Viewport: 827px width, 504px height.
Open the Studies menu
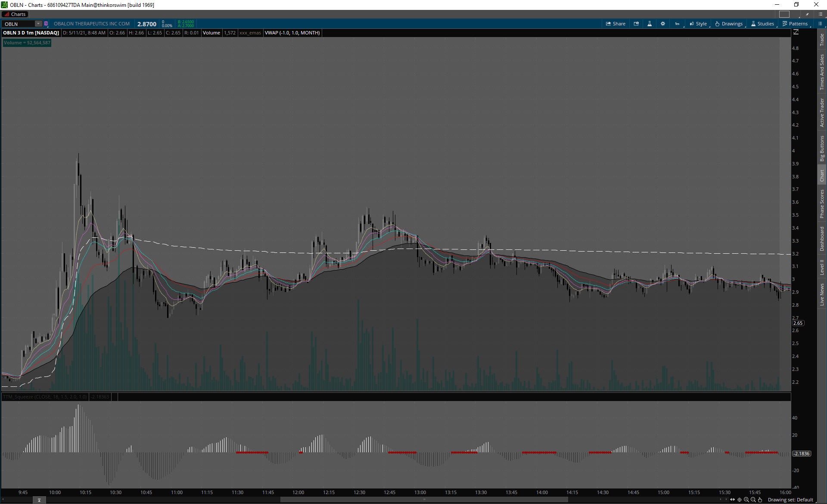762,24
